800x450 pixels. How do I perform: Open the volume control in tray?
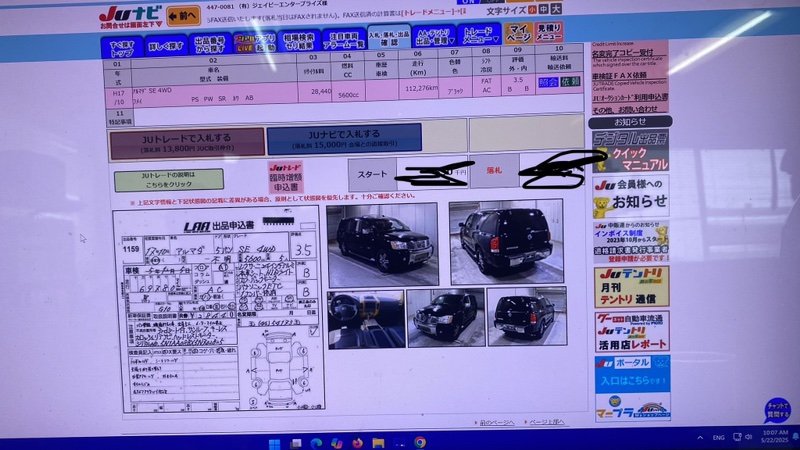pyautogui.click(x=748, y=437)
